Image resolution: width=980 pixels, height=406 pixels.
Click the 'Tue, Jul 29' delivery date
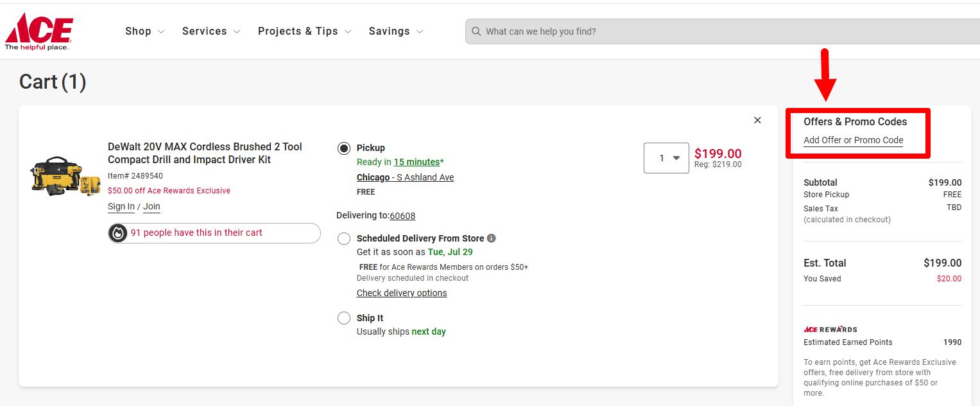[450, 252]
